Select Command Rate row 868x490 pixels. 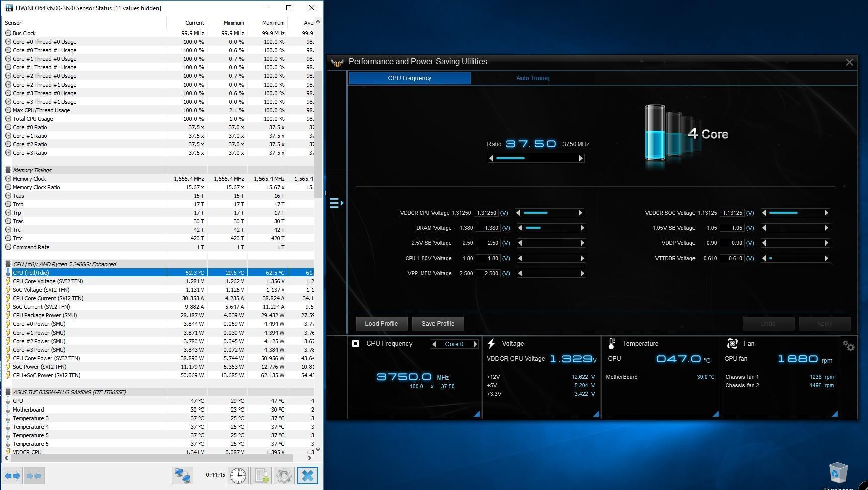click(158, 247)
